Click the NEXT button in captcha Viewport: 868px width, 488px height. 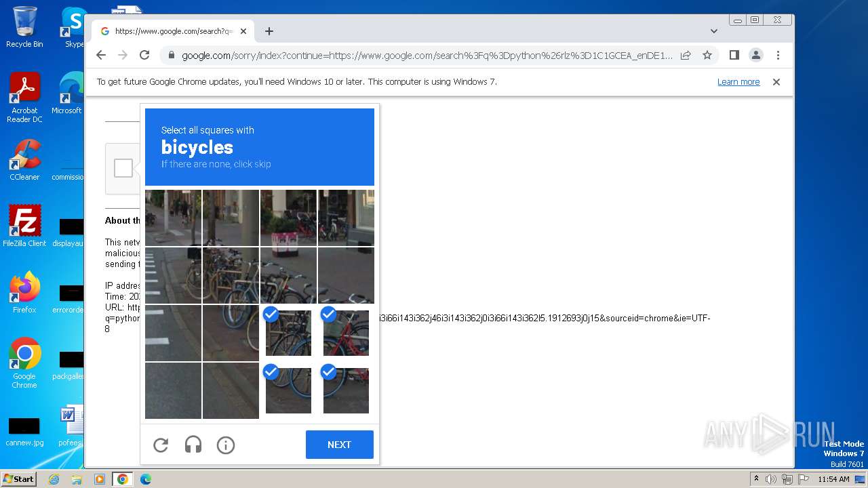pos(340,445)
